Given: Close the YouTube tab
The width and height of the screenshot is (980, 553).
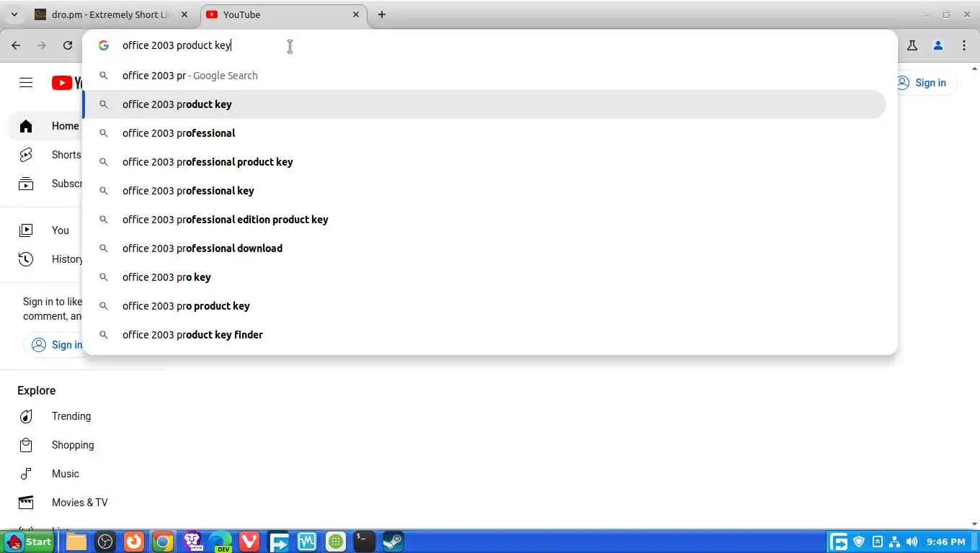Looking at the screenshot, I should click(356, 14).
